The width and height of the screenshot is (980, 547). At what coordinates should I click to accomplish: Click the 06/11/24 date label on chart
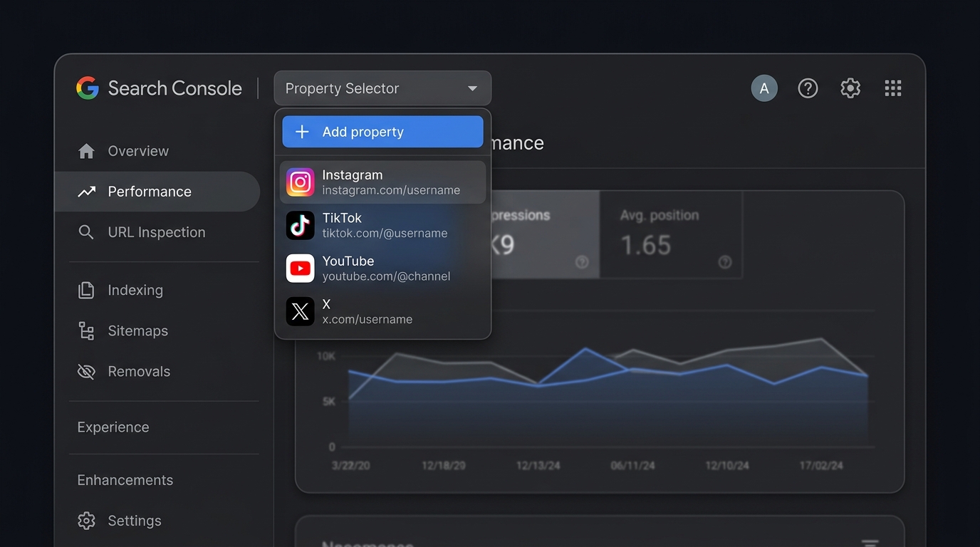[x=633, y=465]
